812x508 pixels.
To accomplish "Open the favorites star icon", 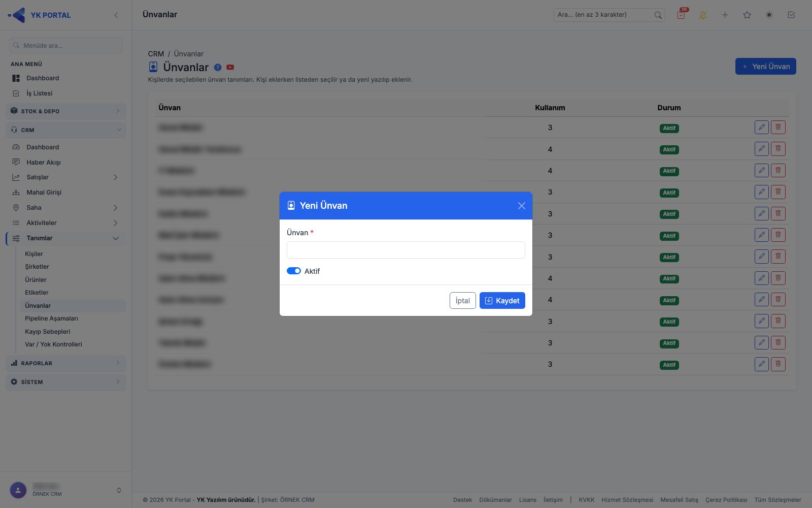I will (x=747, y=15).
